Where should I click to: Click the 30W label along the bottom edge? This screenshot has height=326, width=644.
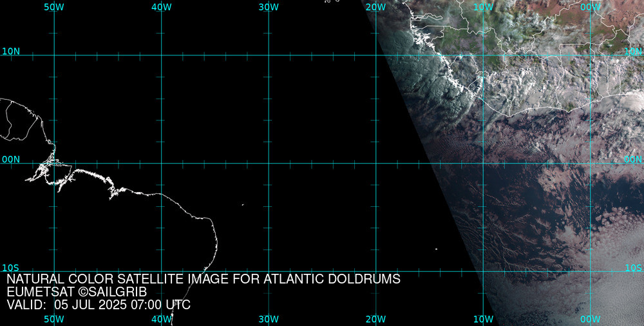pyautogui.click(x=269, y=319)
